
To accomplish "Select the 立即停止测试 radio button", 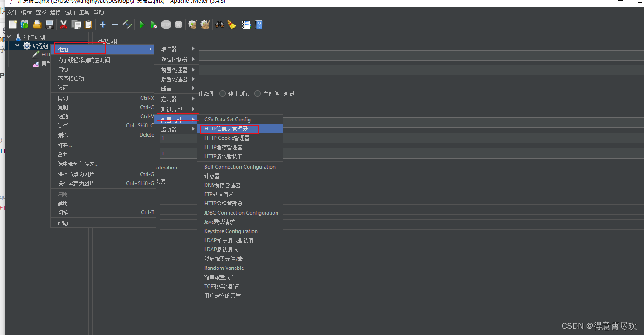I will coord(258,94).
